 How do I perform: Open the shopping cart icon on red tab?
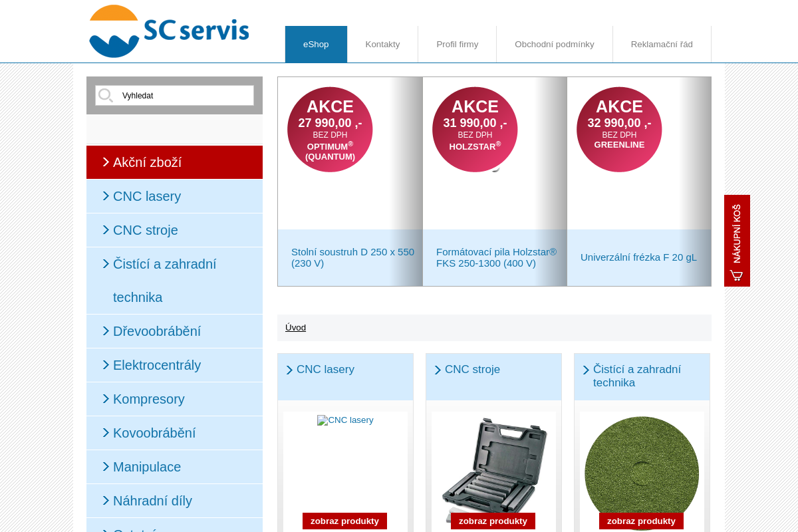[736, 275]
